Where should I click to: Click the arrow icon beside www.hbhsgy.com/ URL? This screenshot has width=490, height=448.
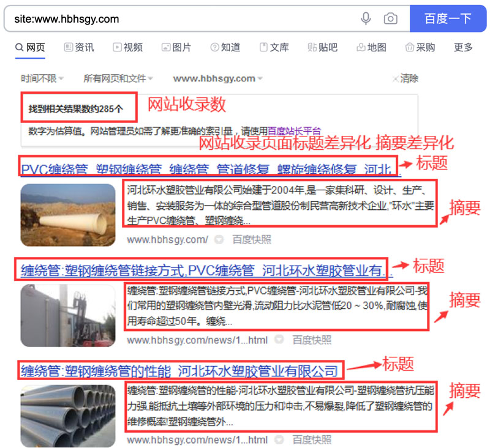[219, 239]
